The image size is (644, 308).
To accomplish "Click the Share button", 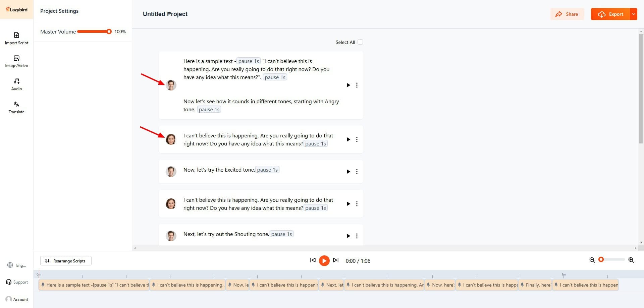I will 567,14.
